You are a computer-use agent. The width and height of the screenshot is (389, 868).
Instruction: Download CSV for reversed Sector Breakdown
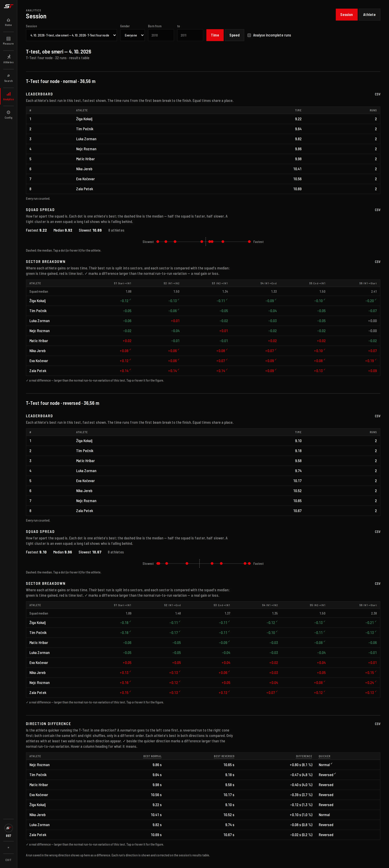coord(378,584)
